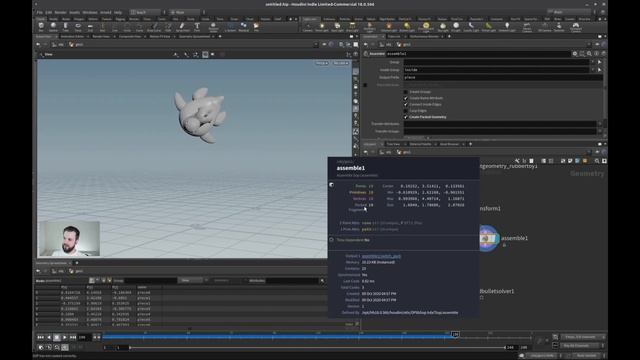Click the Transfer Groups input field
This screenshot has height=360, width=640.
[500, 131]
